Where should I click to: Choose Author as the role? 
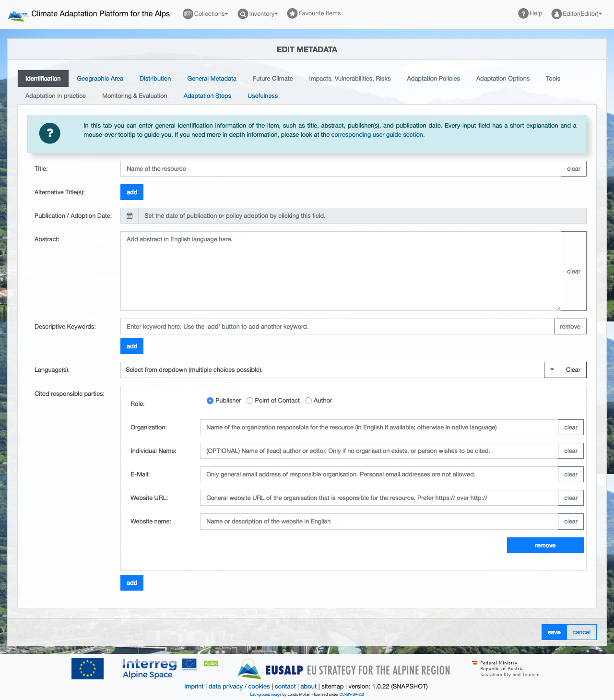tap(308, 400)
